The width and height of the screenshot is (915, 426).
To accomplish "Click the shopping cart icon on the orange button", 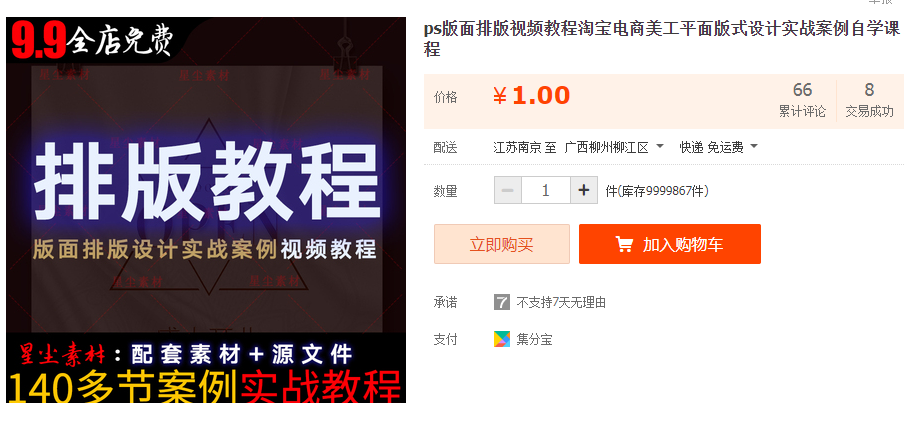I will tap(624, 245).
